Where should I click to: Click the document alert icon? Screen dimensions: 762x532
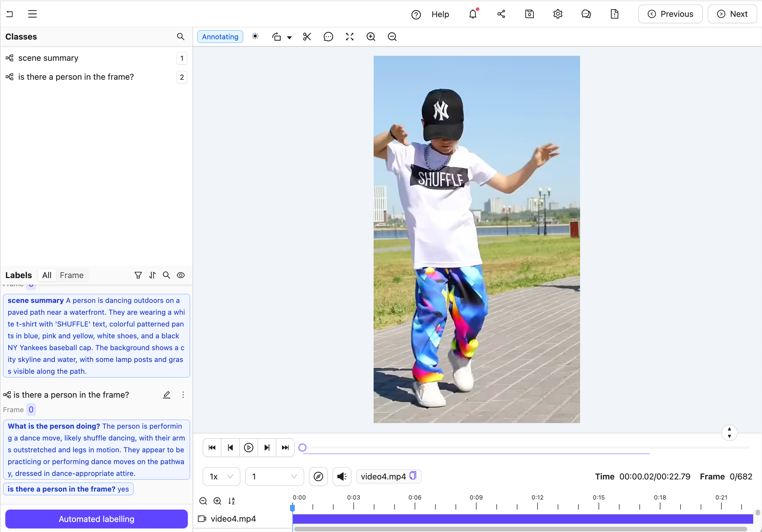(x=614, y=14)
